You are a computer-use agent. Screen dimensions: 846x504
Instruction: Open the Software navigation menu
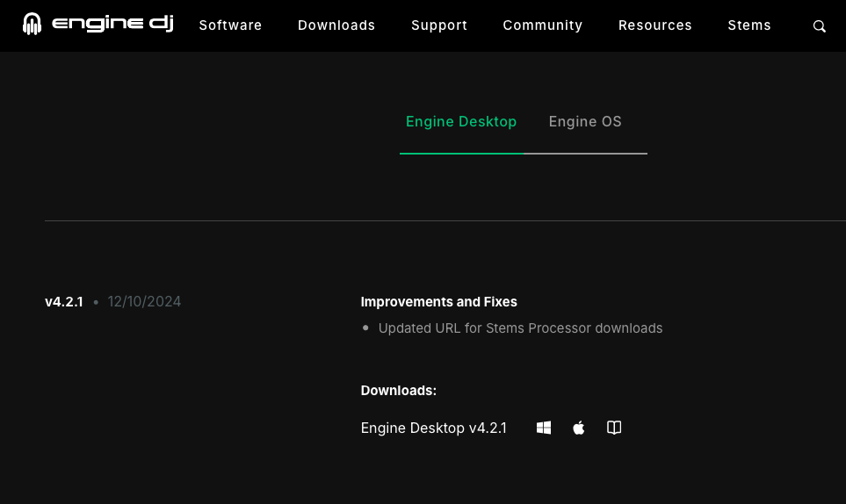coord(230,25)
